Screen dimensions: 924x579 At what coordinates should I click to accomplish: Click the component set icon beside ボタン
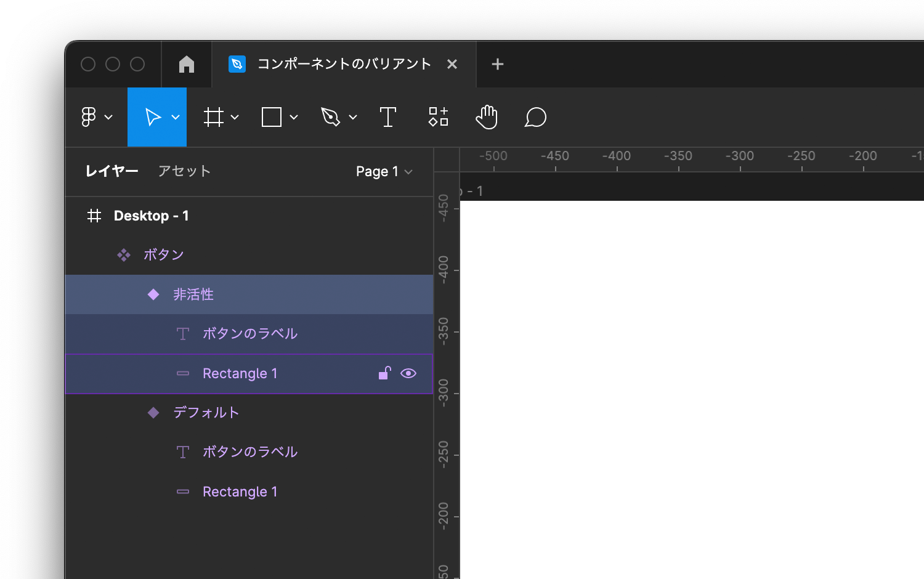(x=124, y=255)
